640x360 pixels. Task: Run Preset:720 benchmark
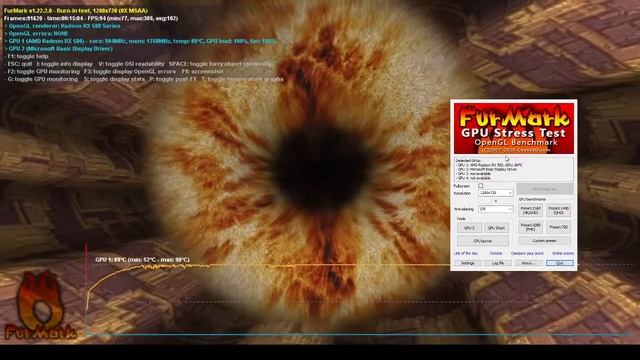coord(559,227)
